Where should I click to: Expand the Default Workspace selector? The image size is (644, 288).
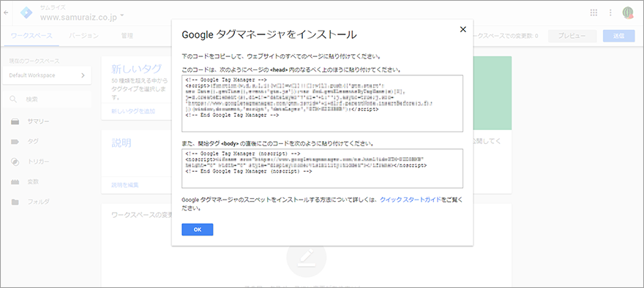pyautogui.click(x=47, y=75)
